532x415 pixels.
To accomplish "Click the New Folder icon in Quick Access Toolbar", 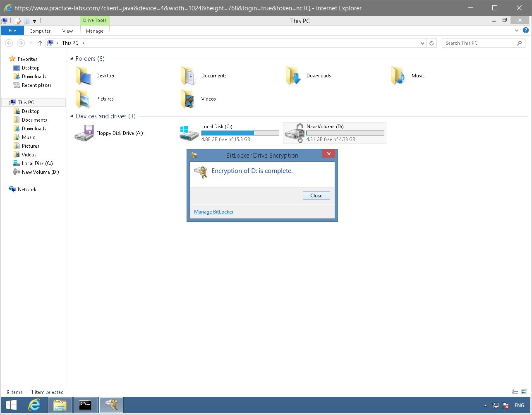I will [x=26, y=21].
